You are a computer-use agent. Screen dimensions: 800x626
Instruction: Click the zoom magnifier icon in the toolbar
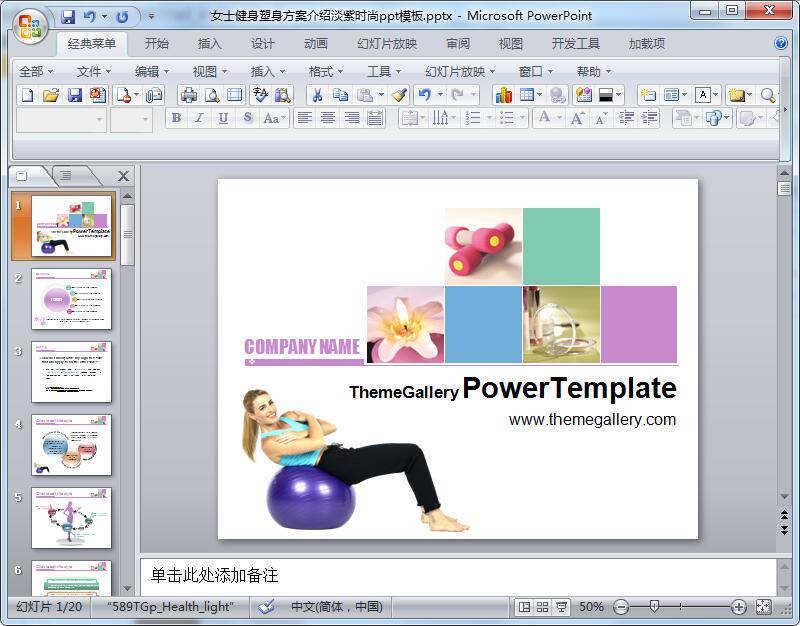(768, 95)
